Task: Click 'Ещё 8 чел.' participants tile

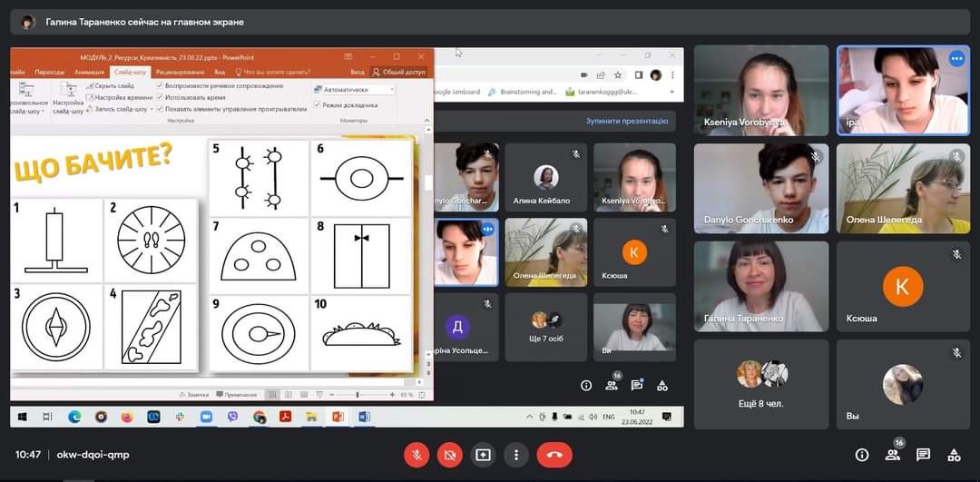Action: [761, 384]
